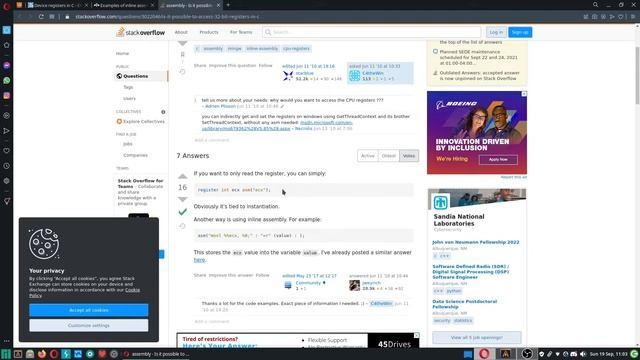The height and width of the screenshot is (360, 640).
Task: Click Apply Now on Boeing ad
Action: [x=498, y=160]
